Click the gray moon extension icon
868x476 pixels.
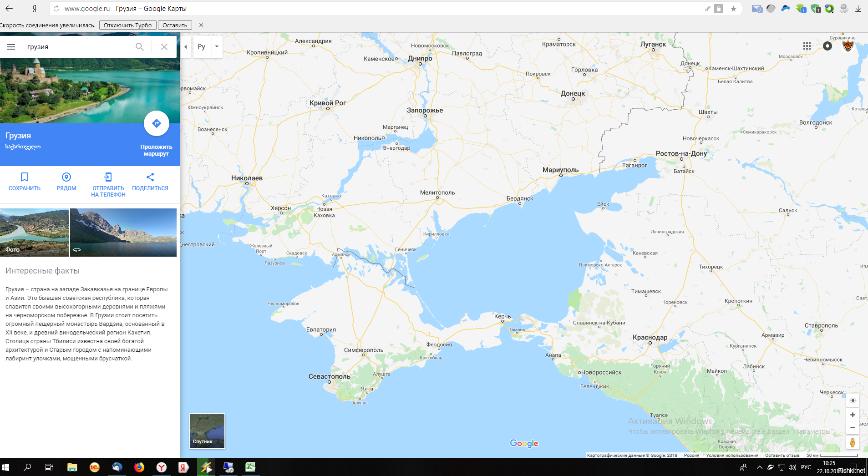click(771, 8)
